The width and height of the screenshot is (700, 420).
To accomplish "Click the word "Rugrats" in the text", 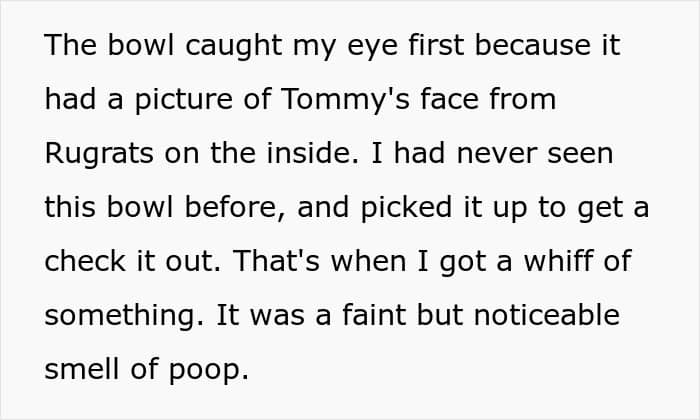I will [99, 154].
